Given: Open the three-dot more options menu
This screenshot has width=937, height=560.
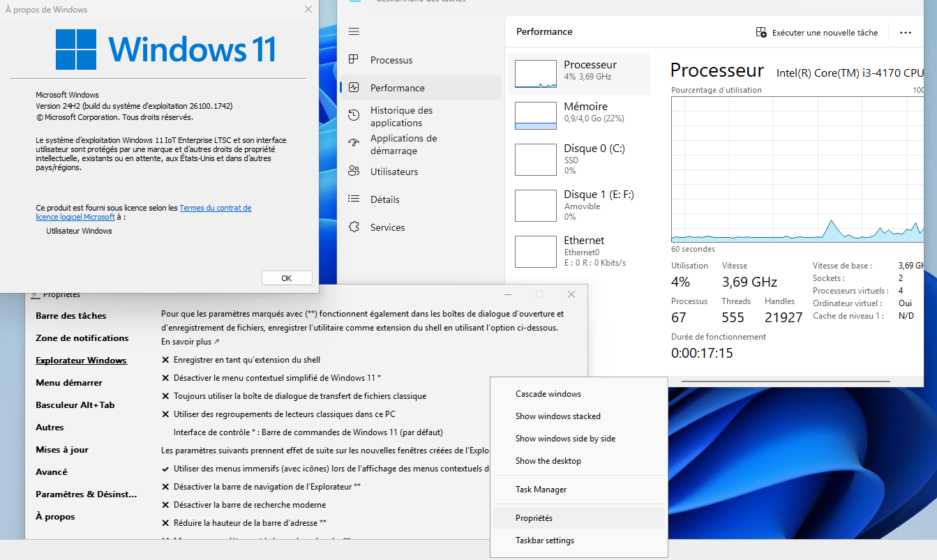Looking at the screenshot, I should point(906,32).
